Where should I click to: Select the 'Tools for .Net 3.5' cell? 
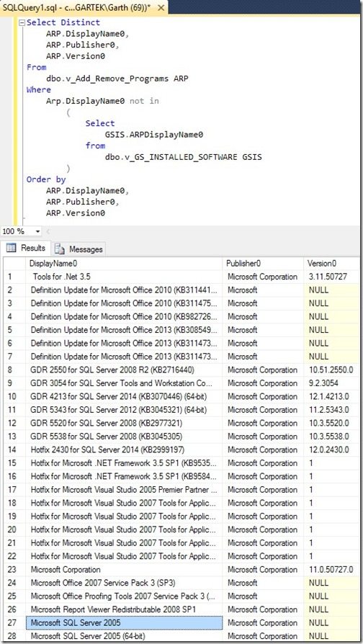tap(125, 277)
